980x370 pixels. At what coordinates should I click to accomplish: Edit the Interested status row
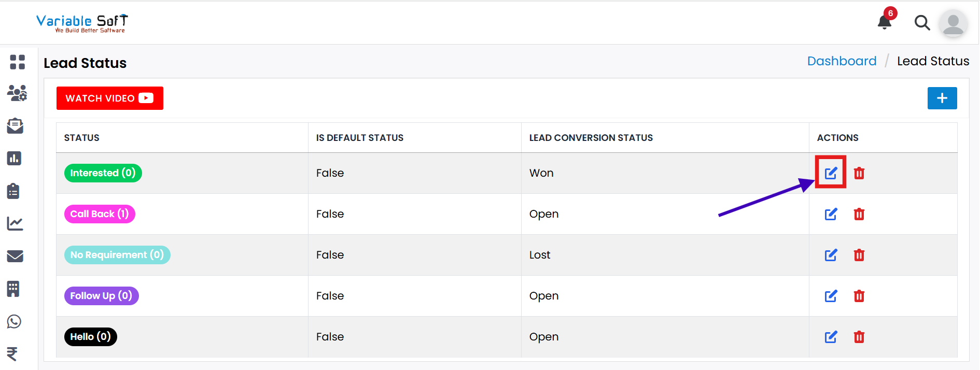point(831,173)
